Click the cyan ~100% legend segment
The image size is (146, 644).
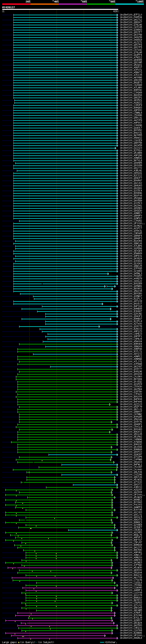coord(130,4)
